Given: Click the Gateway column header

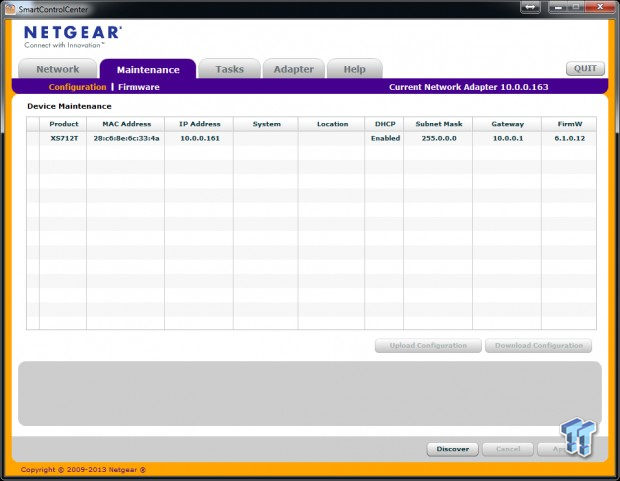Looking at the screenshot, I should [507, 124].
